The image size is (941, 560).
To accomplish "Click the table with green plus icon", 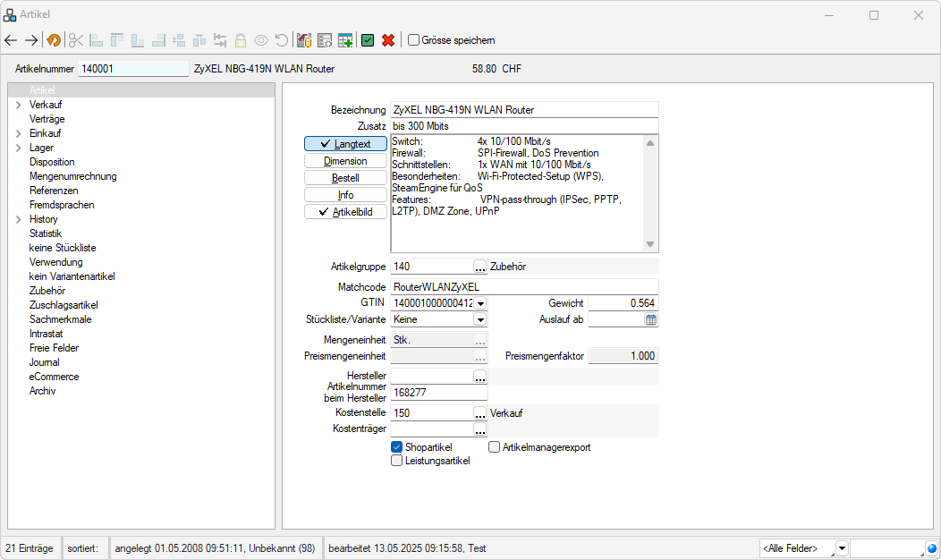I will tap(345, 40).
